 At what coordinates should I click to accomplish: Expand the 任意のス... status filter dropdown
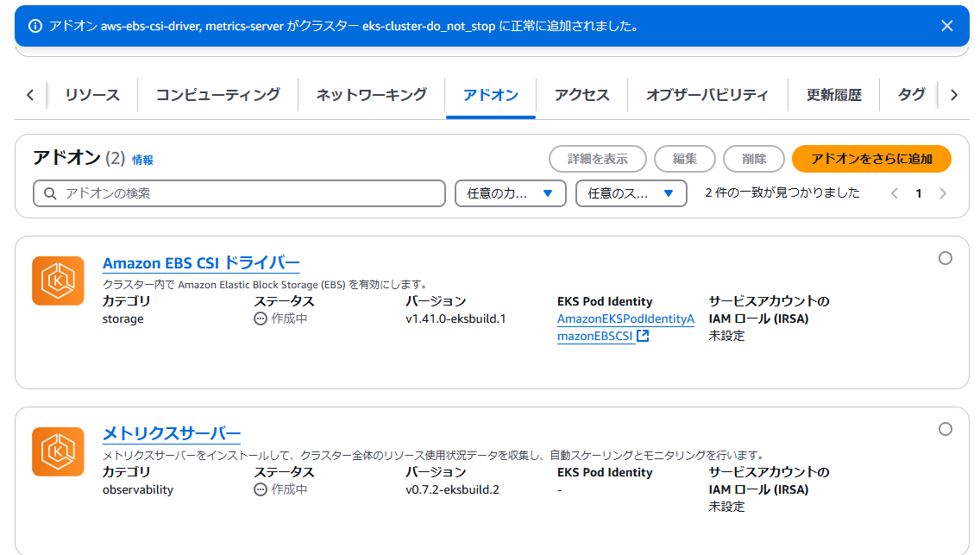(631, 193)
